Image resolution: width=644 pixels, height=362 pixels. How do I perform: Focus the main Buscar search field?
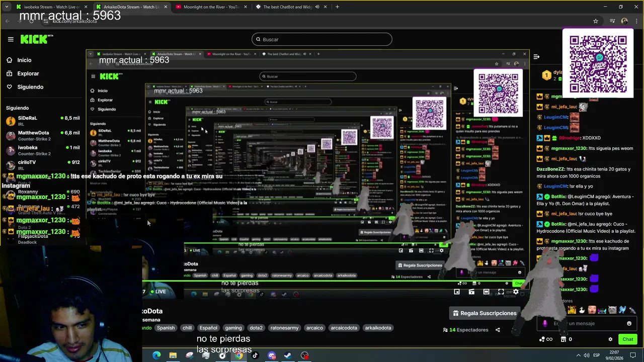(x=322, y=39)
